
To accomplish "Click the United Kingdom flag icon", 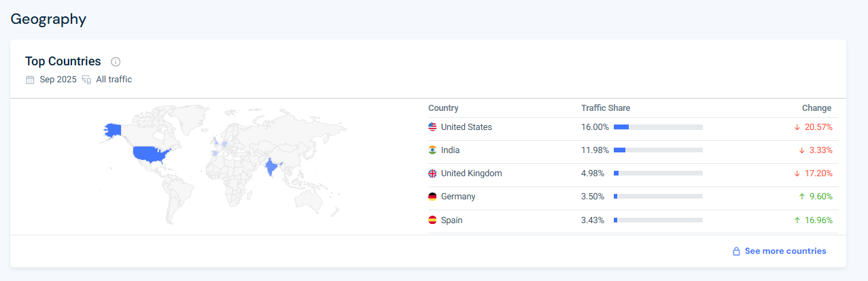I will 432,173.
